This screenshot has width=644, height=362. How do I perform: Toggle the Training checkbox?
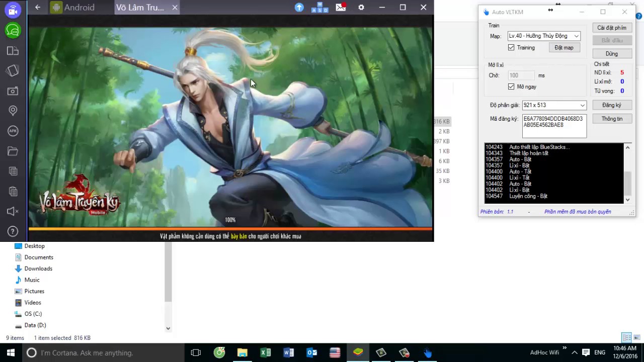511,47
